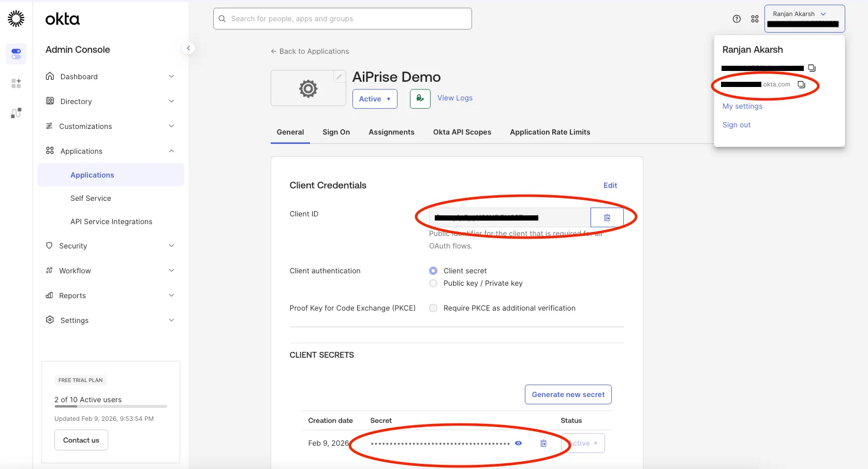Click the Okta sunburst logo icon
This screenshot has width=868, height=469.
pyautogui.click(x=16, y=19)
